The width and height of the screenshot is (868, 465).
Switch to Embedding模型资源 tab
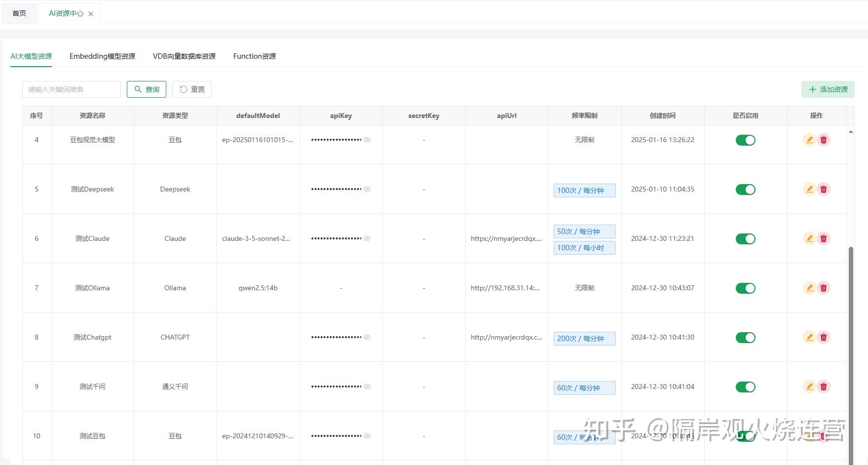click(102, 56)
